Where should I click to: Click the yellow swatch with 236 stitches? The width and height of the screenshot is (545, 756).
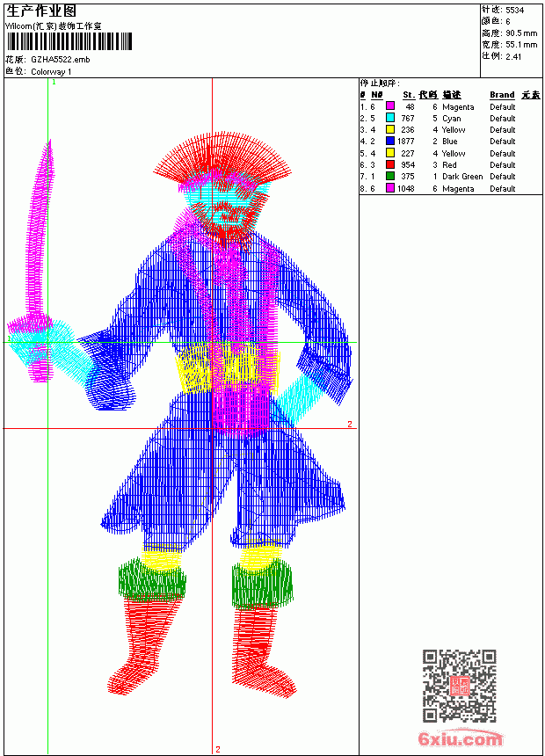tap(390, 129)
